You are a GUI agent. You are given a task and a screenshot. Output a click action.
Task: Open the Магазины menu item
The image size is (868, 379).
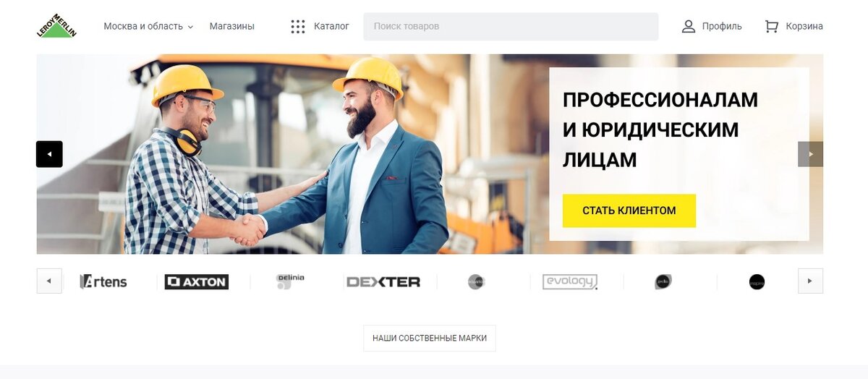[x=232, y=26]
